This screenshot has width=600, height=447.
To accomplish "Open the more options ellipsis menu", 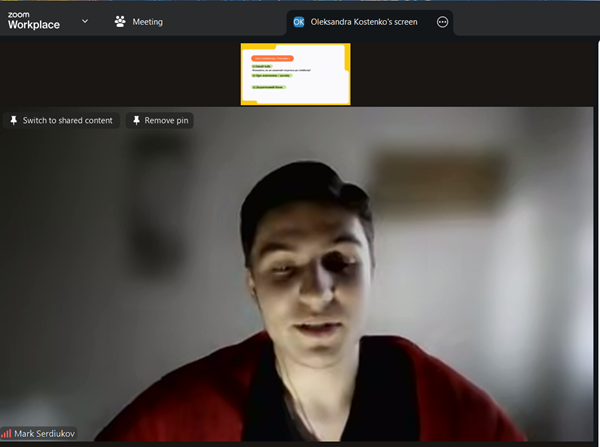I will click(442, 22).
